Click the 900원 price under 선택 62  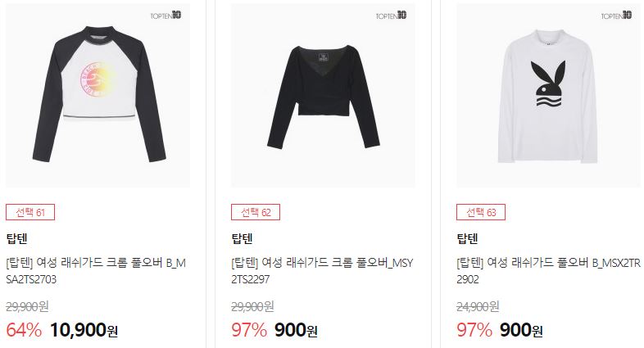click(x=296, y=330)
